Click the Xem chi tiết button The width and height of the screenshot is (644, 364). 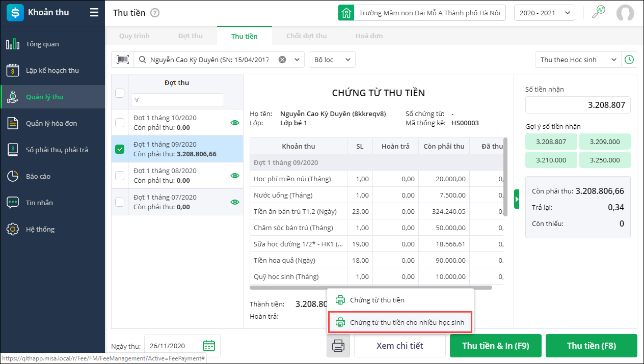pyautogui.click(x=399, y=346)
